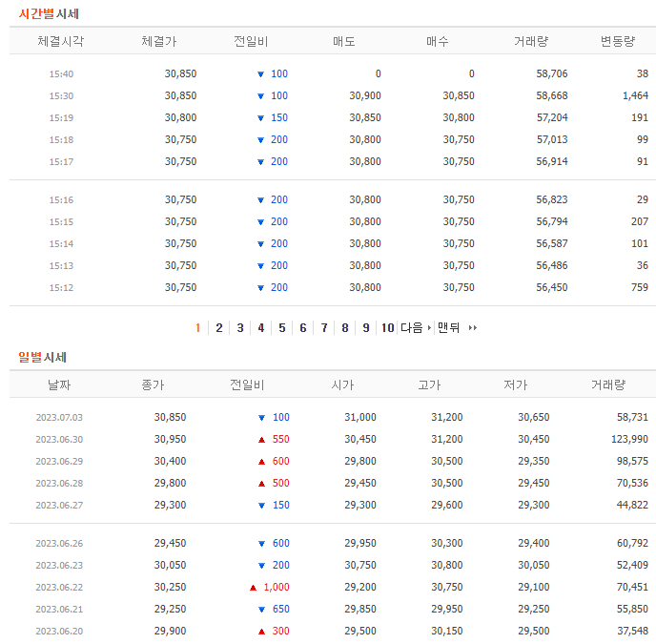This screenshot has width=656, height=644.
Task: Click the 58,706 volume value
Action: tap(552, 73)
